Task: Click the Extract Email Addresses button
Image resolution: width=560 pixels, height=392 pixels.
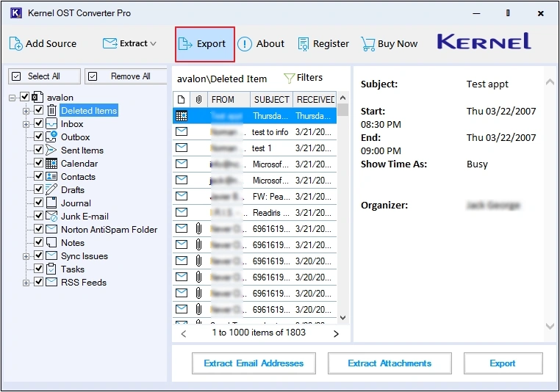Action: pyautogui.click(x=254, y=363)
